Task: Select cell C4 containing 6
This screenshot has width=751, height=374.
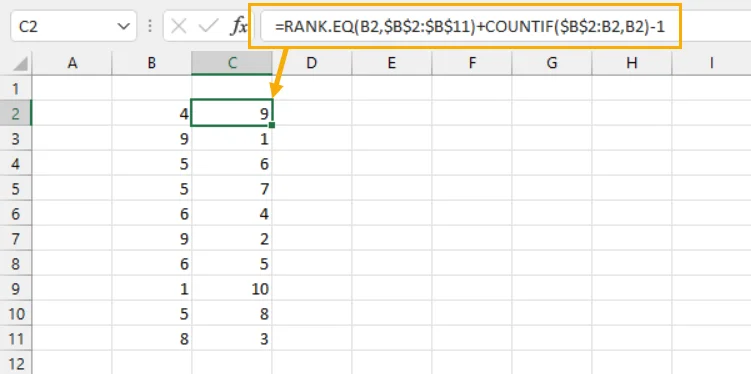Action: pos(232,164)
